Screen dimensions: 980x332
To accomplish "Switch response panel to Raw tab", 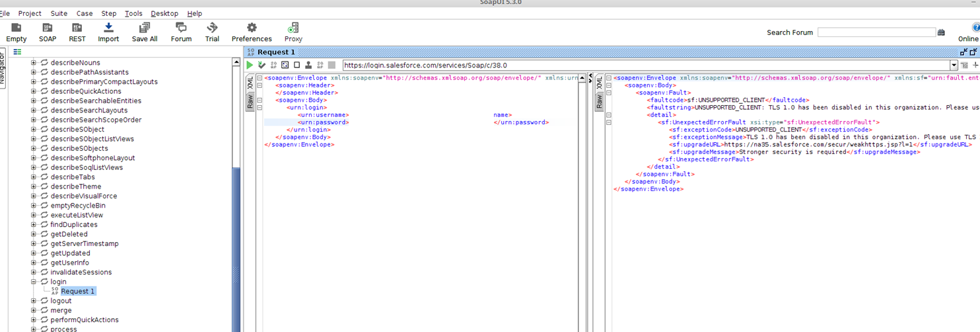I will click(x=600, y=101).
